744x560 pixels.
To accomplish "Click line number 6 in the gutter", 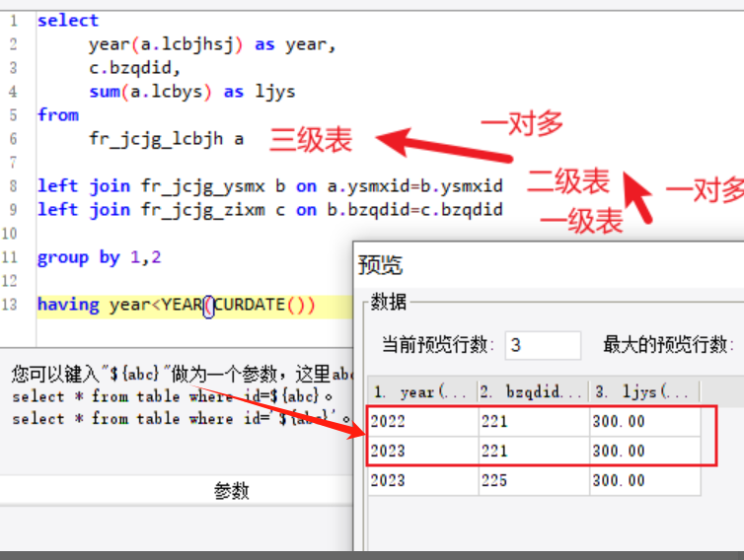I will (x=13, y=139).
